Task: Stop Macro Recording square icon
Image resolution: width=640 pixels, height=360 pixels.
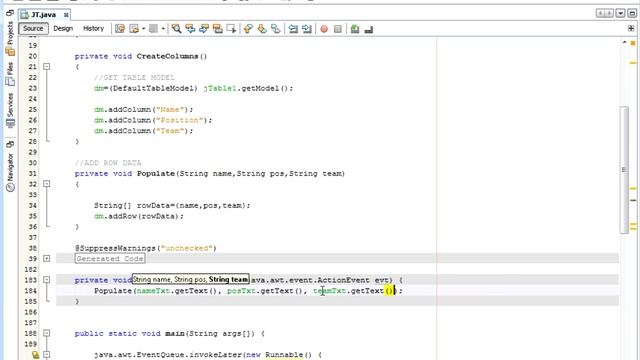Action: coord(338,29)
